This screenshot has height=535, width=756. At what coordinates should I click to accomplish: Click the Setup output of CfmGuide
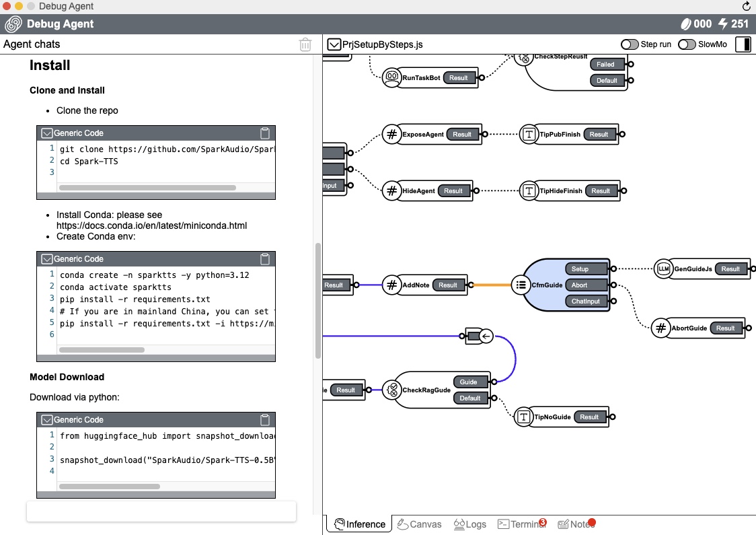[x=580, y=269]
